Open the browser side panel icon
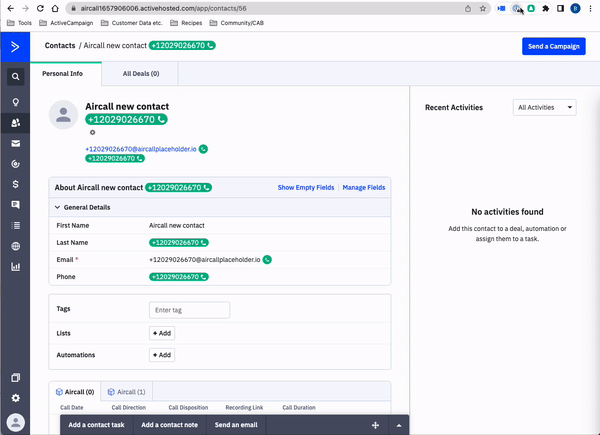Image resolution: width=600 pixels, height=435 pixels. [x=561, y=8]
